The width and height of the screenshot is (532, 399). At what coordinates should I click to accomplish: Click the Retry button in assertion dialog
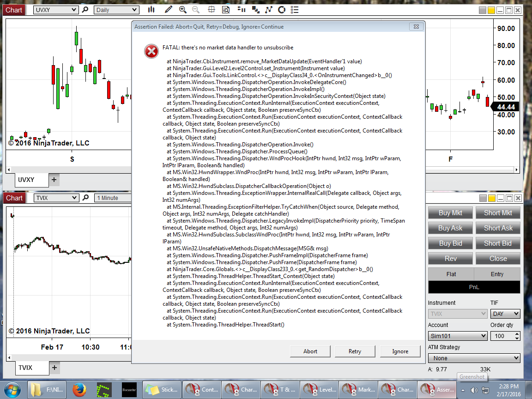(355, 351)
